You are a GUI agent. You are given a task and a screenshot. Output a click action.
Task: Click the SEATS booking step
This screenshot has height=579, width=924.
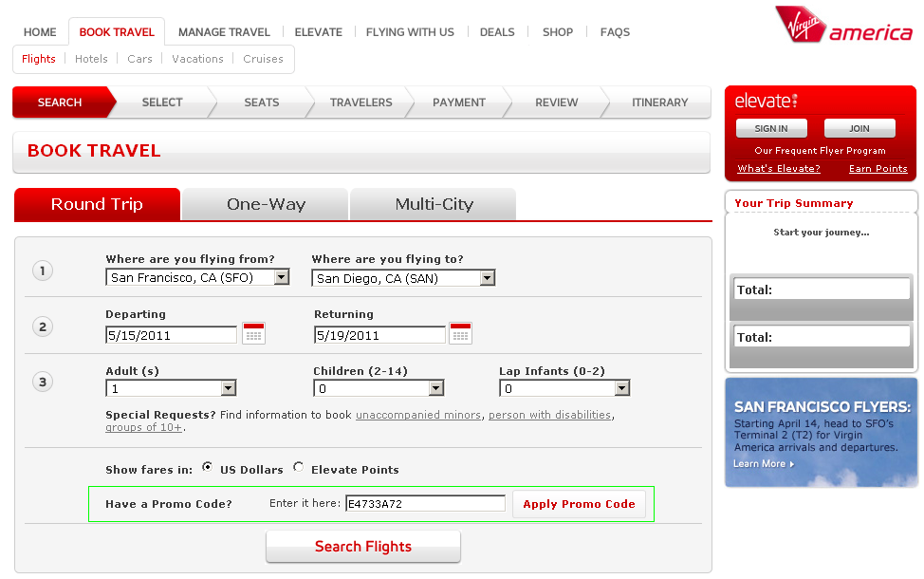(x=262, y=103)
